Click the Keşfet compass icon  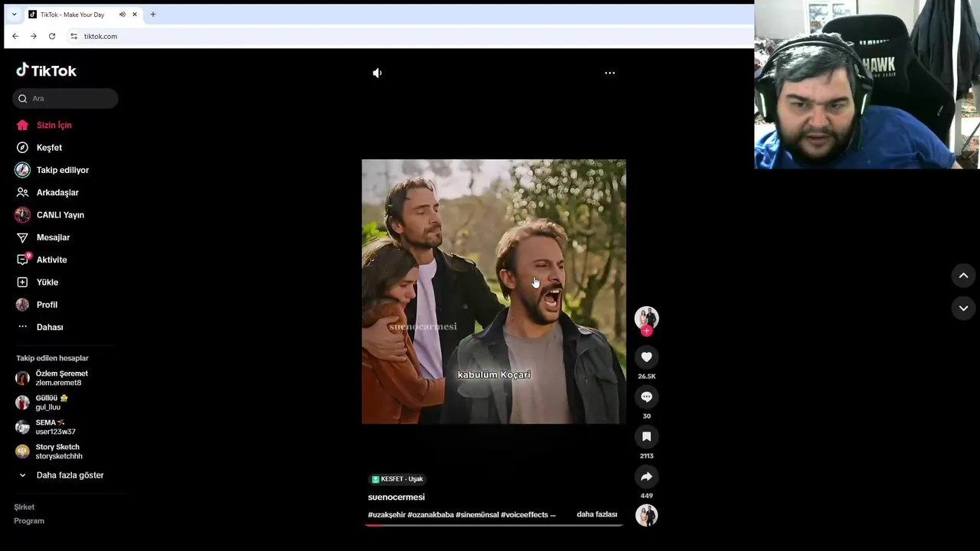click(x=22, y=147)
